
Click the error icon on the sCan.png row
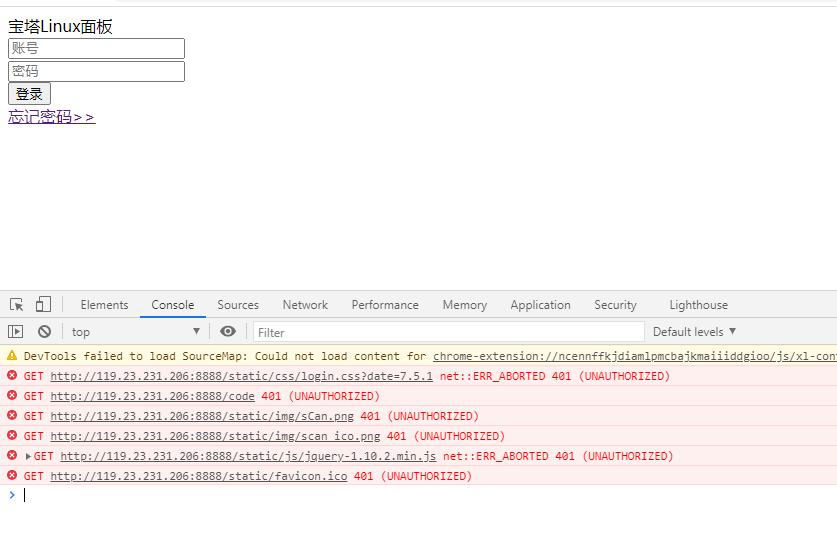coord(12,415)
